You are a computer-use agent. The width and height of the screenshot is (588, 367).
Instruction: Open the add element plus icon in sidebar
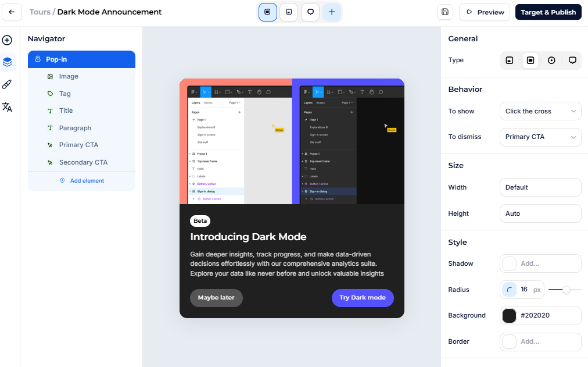tap(7, 40)
